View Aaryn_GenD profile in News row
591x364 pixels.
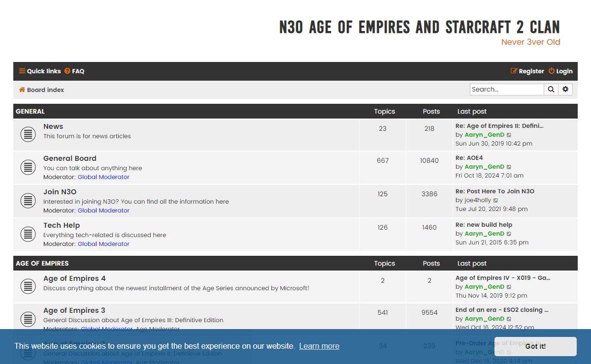click(x=485, y=135)
